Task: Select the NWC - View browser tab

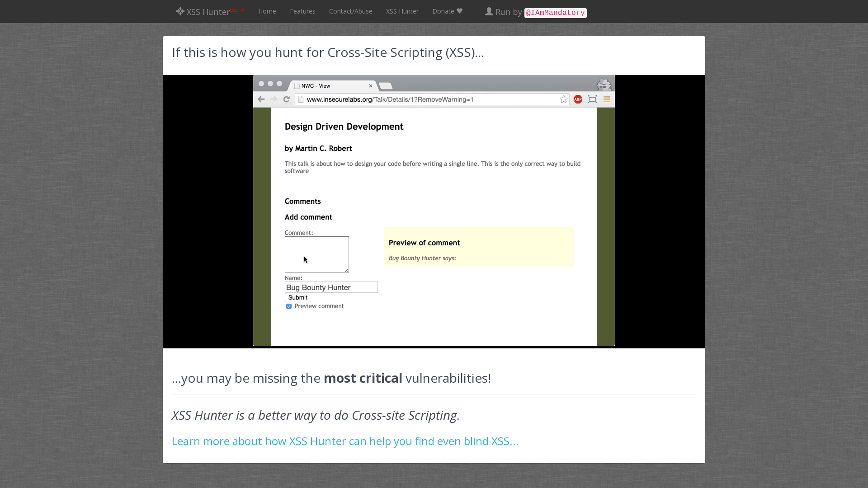Action: 333,86
